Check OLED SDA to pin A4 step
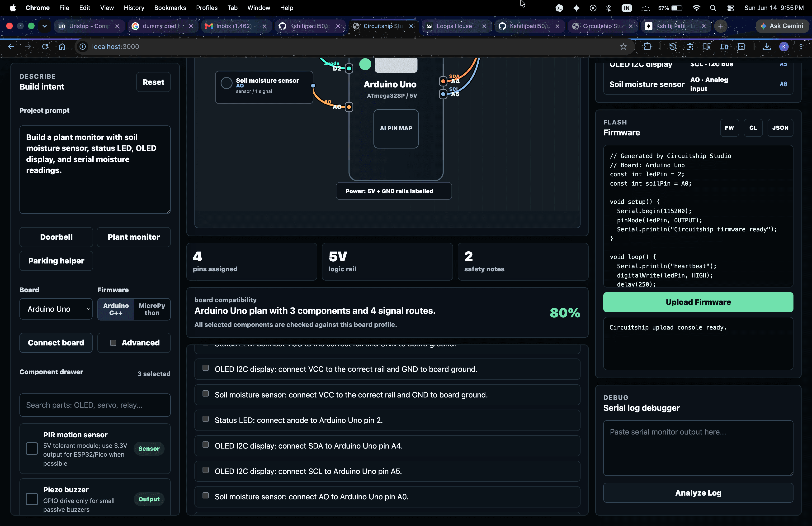812x526 pixels. pos(205,445)
